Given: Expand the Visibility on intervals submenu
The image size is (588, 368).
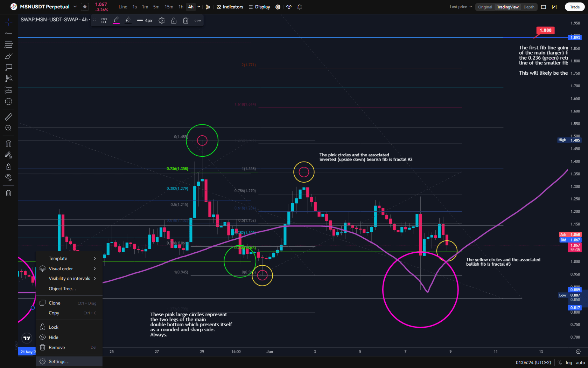Looking at the screenshot, I should click(69, 279).
